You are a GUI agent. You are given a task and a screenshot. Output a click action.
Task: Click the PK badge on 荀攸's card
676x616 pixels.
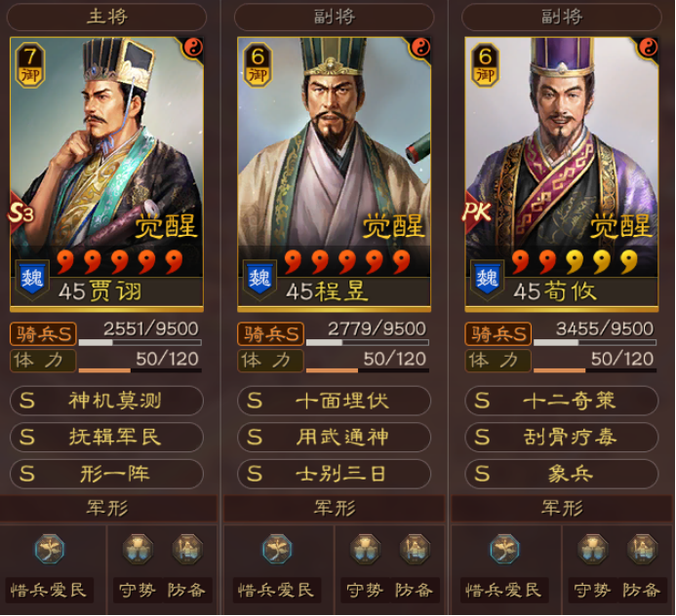click(x=476, y=212)
